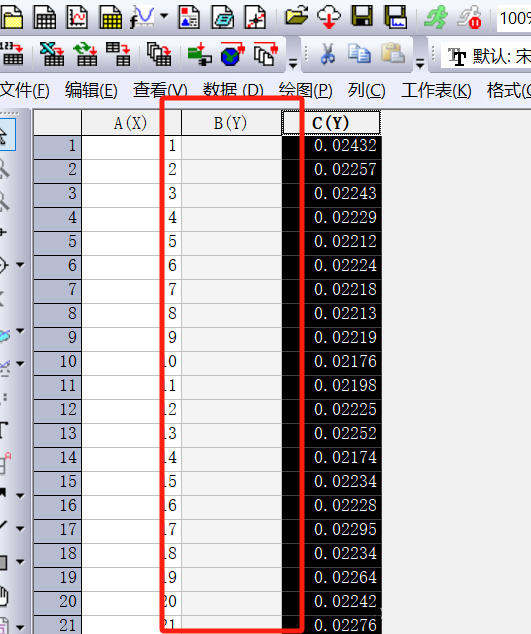The width and height of the screenshot is (531, 634).
Task: Select column B(Y) by its header
Action: pyautogui.click(x=231, y=123)
